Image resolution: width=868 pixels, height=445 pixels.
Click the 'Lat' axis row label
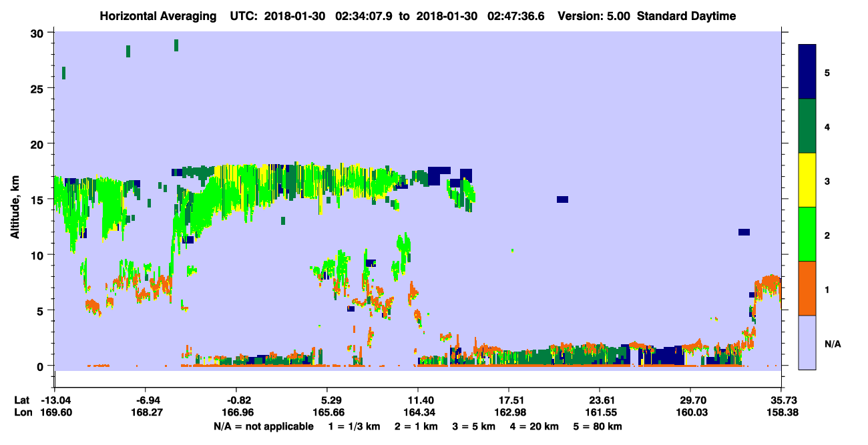pyautogui.click(x=21, y=400)
